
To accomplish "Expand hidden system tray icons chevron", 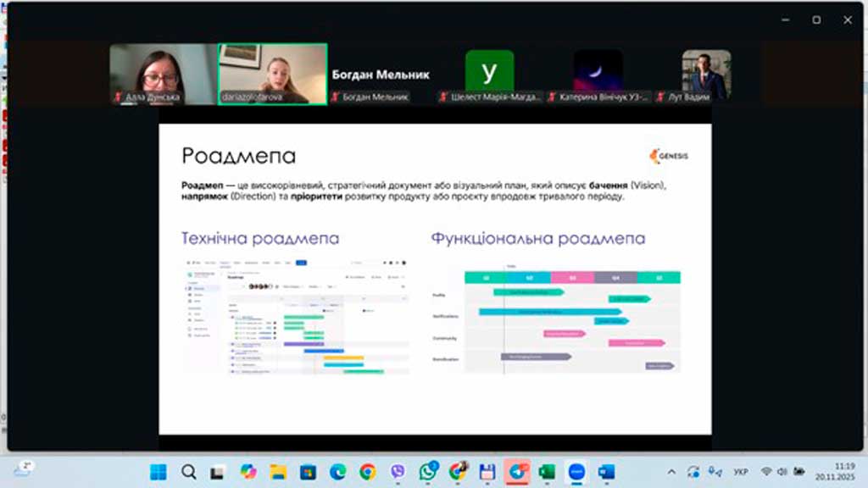I will tap(671, 471).
